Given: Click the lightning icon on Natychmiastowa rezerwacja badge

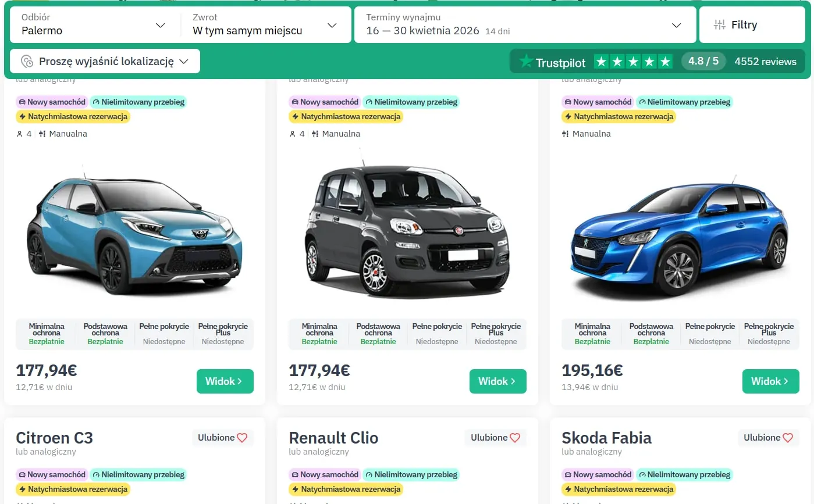Looking at the screenshot, I should pyautogui.click(x=23, y=116).
